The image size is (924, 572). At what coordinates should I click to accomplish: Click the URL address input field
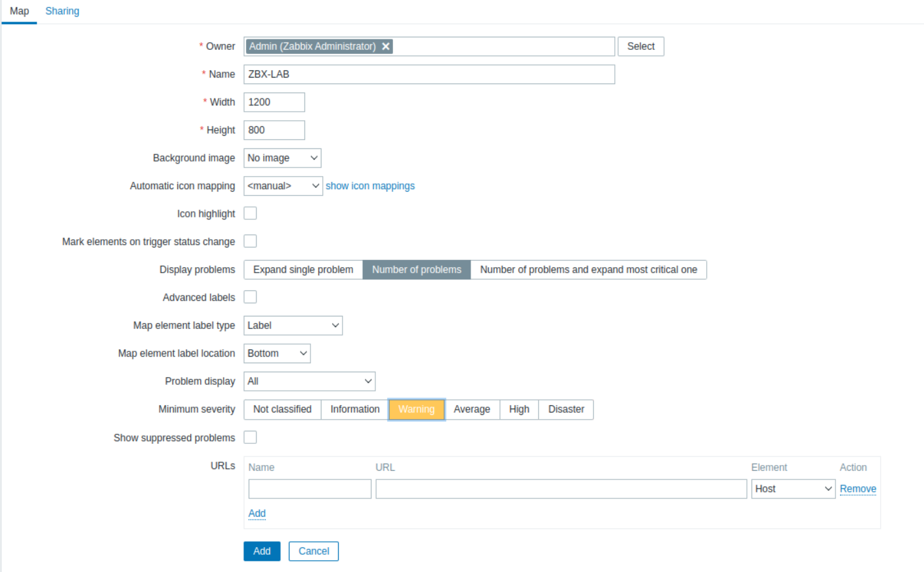pyautogui.click(x=561, y=489)
